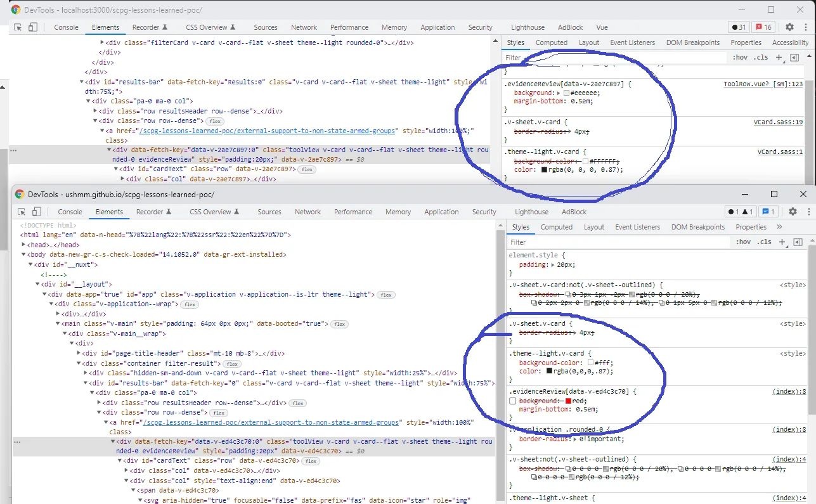Enable the 'background: red' property checkbox
The image size is (816, 504).
[513, 401]
